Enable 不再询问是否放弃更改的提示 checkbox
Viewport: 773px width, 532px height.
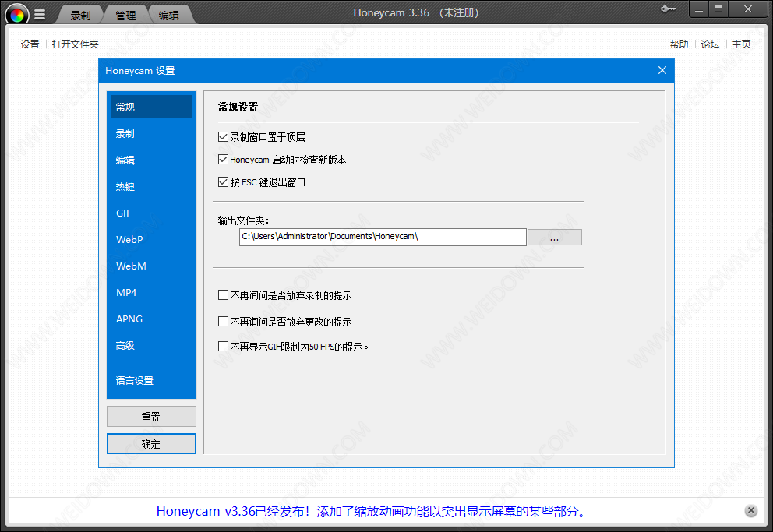(x=224, y=322)
